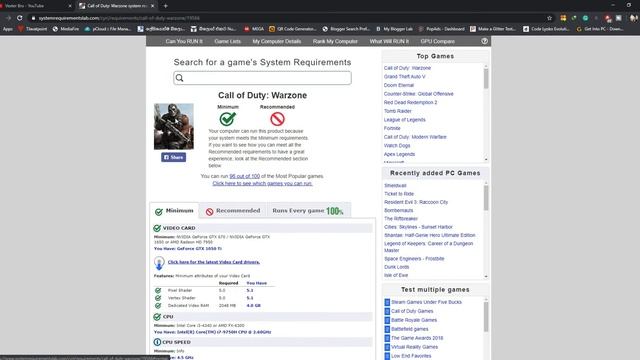Open the Get Into PC bookmark

pyautogui.click(x=600, y=29)
